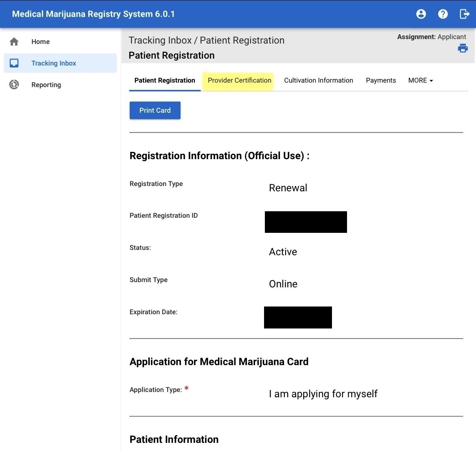
Task: Click the Tracking Inbox tray icon
Action: tap(14, 63)
